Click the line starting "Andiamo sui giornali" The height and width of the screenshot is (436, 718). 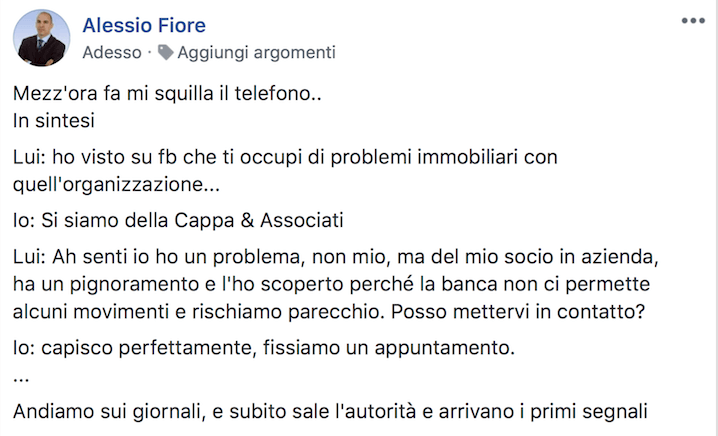332,411
